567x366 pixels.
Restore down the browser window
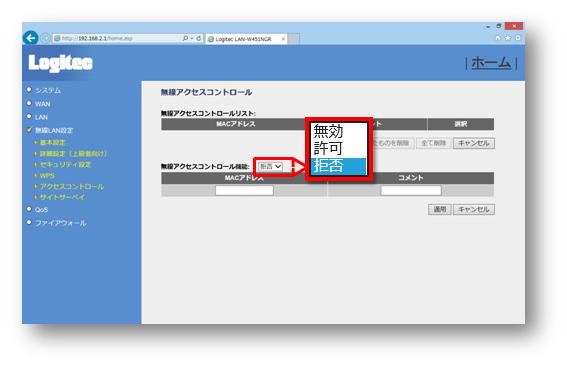click(499, 26)
